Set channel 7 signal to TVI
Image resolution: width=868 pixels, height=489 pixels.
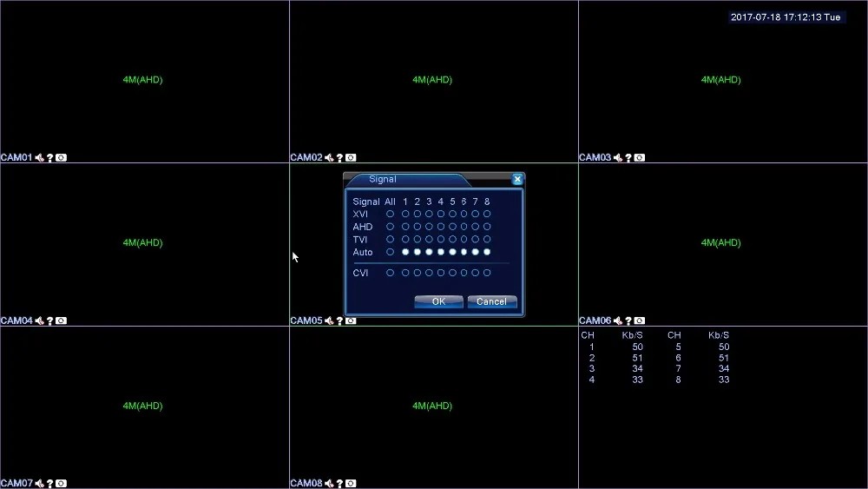click(x=476, y=239)
